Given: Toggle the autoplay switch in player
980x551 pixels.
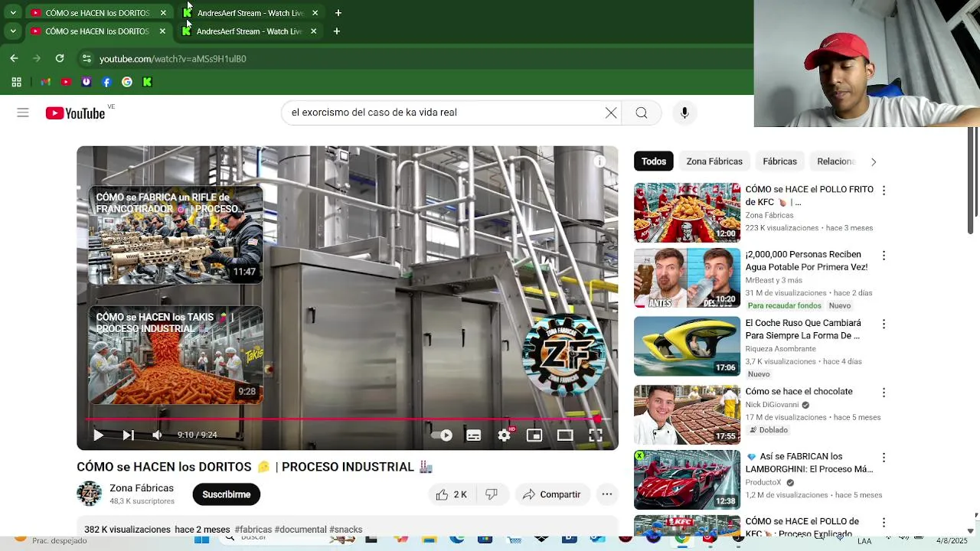Looking at the screenshot, I should pyautogui.click(x=443, y=435).
